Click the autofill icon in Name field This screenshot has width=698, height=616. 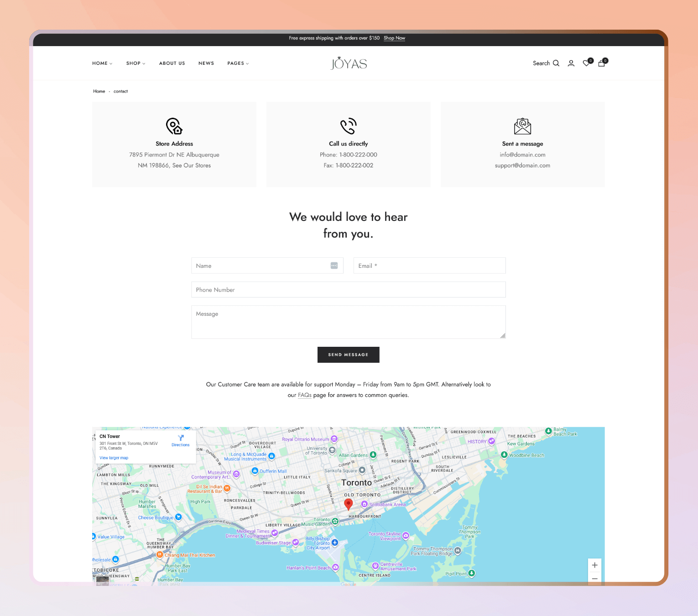tap(334, 266)
